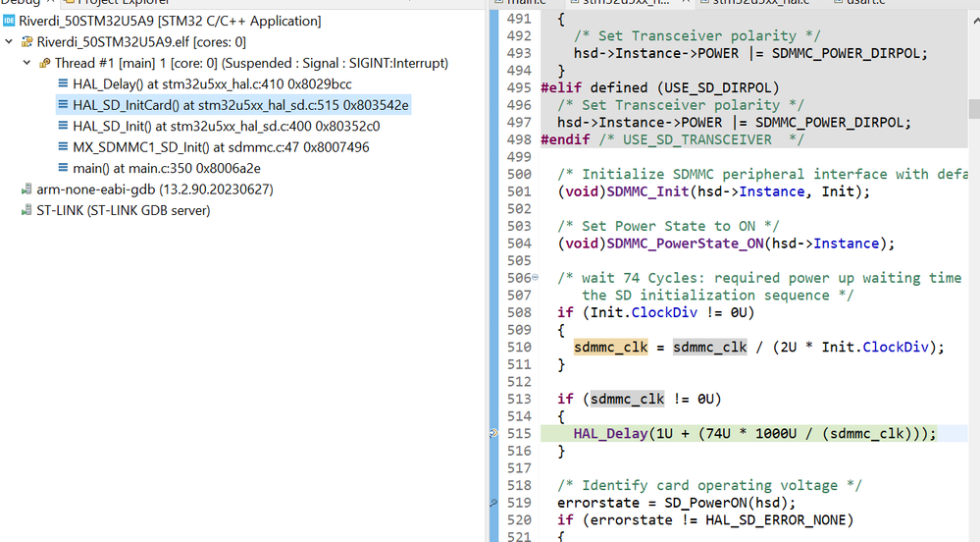The width and height of the screenshot is (980, 542).
Task: Click the stack frame icon for HAL_SD_InitCard()
Action: [x=63, y=104]
